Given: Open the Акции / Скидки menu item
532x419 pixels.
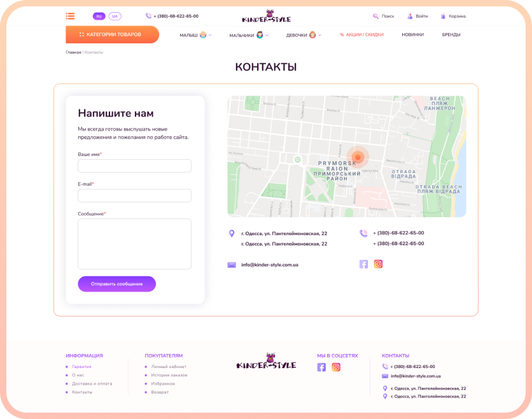Looking at the screenshot, I should coord(361,34).
